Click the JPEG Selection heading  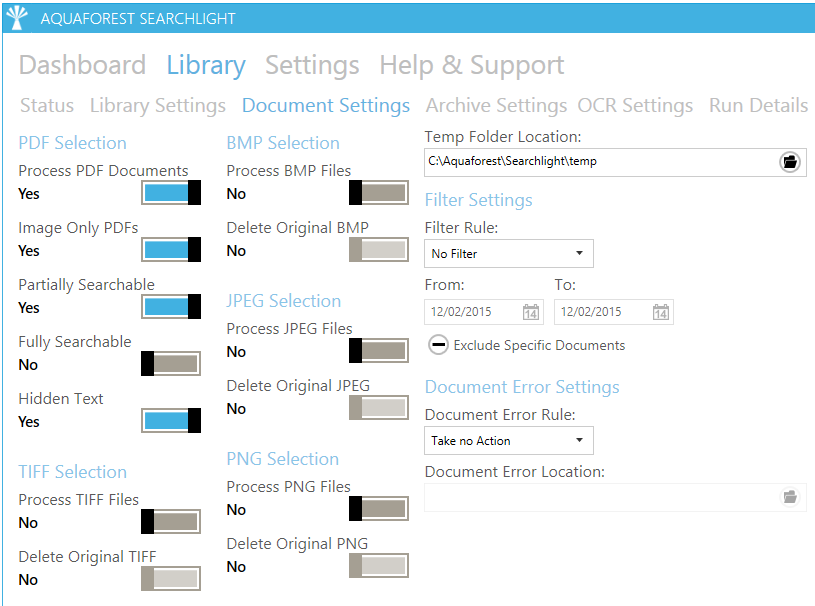point(283,301)
